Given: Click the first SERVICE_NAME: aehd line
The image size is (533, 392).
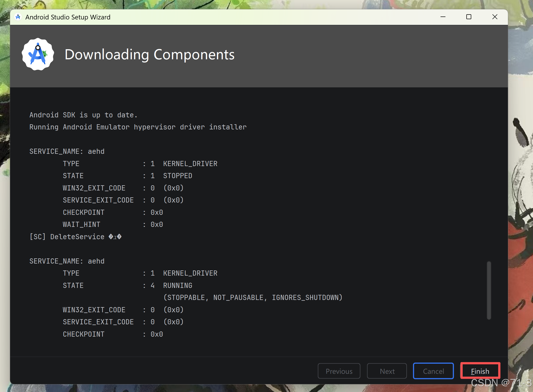Looking at the screenshot, I should coord(67,151).
